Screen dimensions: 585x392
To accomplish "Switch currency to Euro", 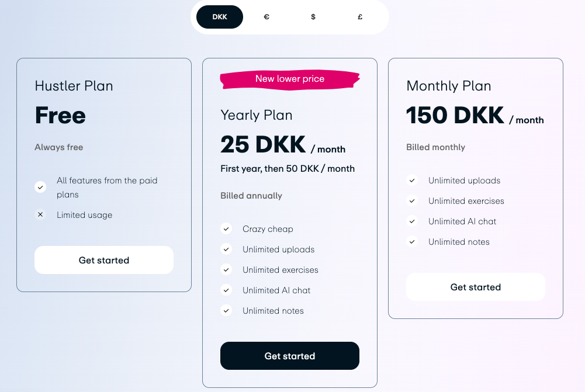I will [266, 17].
